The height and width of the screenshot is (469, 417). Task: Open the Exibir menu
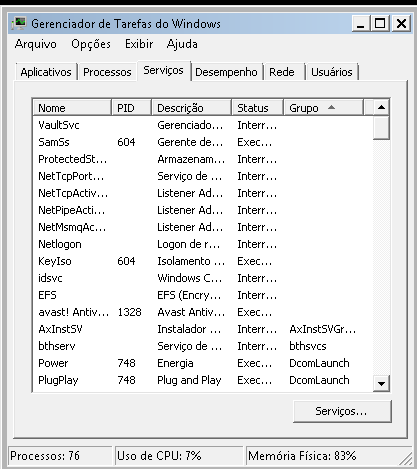(139, 44)
